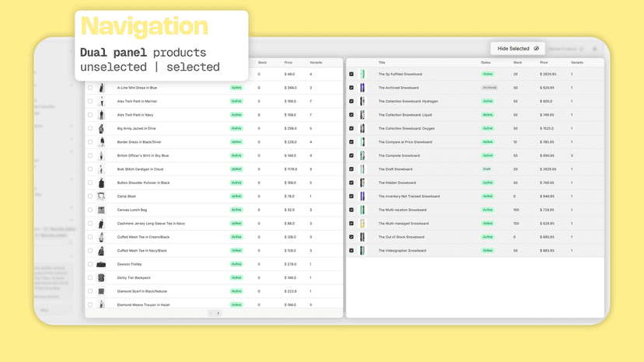The height and width of the screenshot is (362, 644).
Task: Click 'The Collection Snowboard: Liquid' title
Action: pyautogui.click(x=405, y=114)
